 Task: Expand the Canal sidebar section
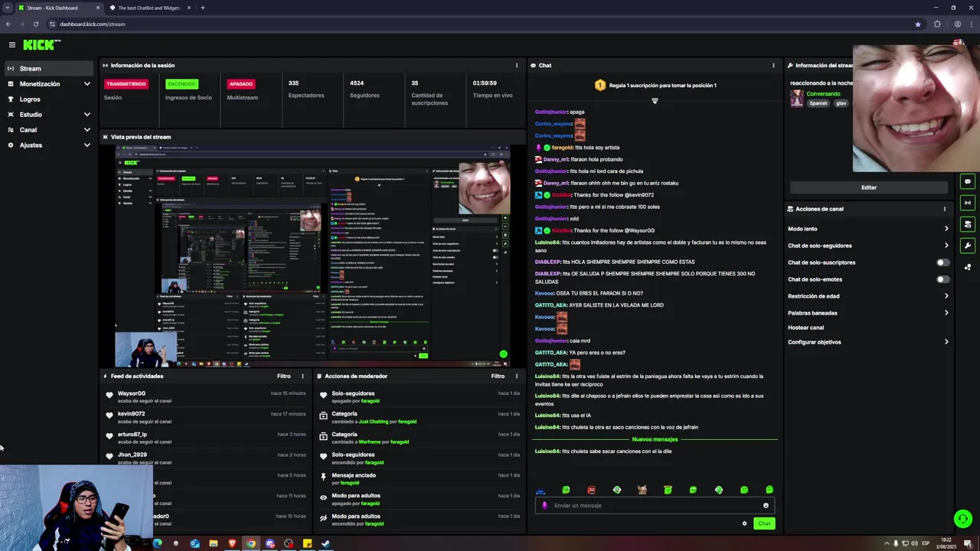tap(87, 130)
